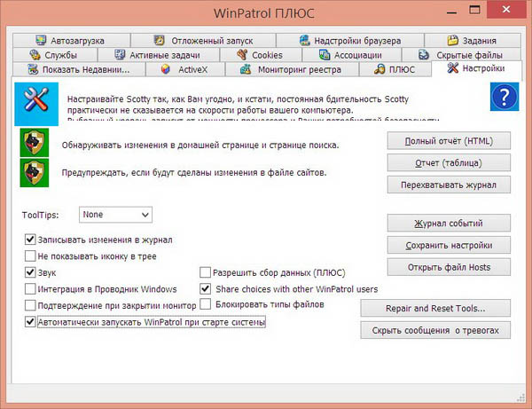Image resolution: width=532 pixels, height=409 pixels.
Task: Click the Ассоциации tab icon
Action: tap(325, 55)
